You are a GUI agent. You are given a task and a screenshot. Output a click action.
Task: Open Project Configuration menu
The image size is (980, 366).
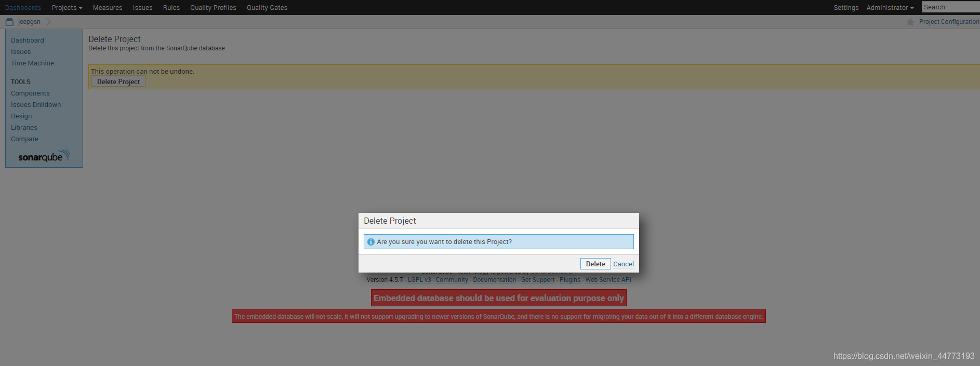click(949, 22)
